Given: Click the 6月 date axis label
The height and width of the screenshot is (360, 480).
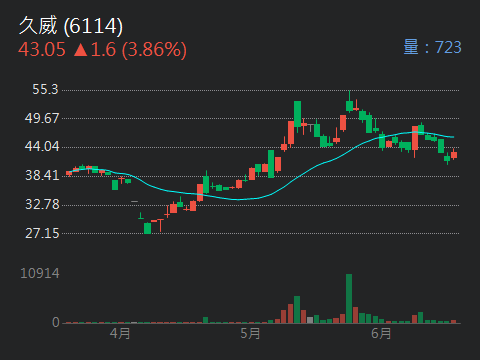Looking at the screenshot, I should point(381,333).
